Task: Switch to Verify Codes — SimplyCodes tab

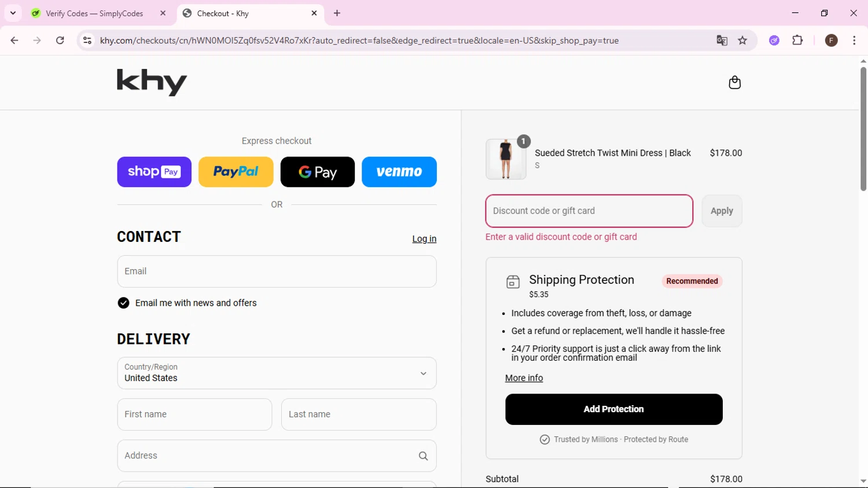Action: pyautogui.click(x=95, y=13)
